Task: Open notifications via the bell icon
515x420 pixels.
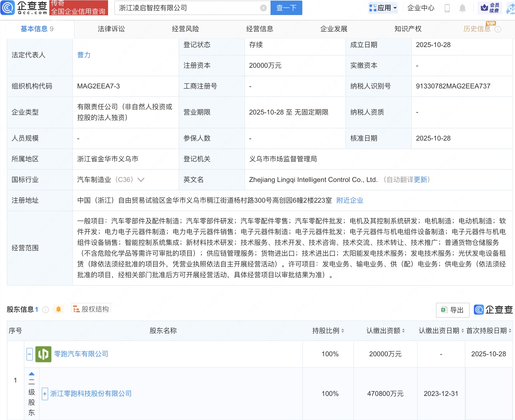Action: [x=462, y=8]
